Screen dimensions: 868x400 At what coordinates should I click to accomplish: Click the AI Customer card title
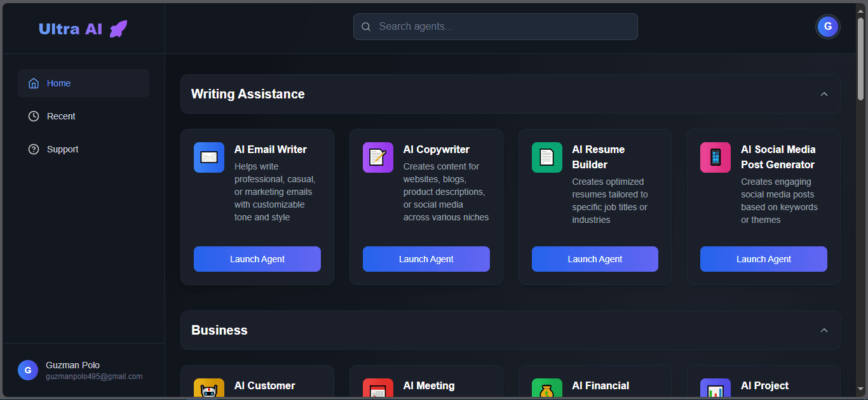[x=265, y=385]
